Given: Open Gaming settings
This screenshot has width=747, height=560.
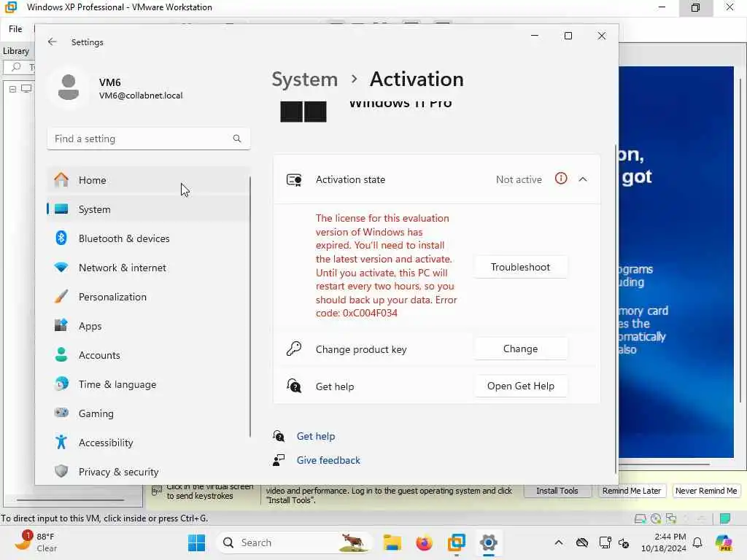Looking at the screenshot, I should [148, 413].
